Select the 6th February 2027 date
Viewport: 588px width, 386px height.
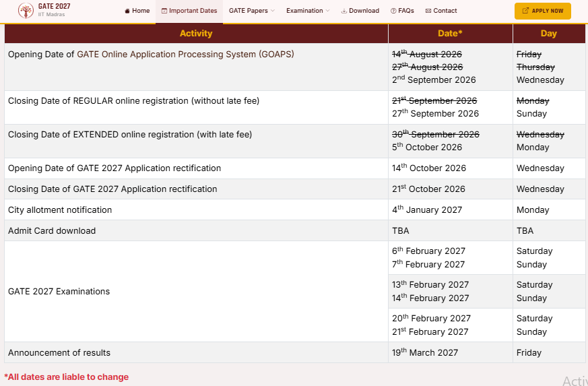point(428,251)
